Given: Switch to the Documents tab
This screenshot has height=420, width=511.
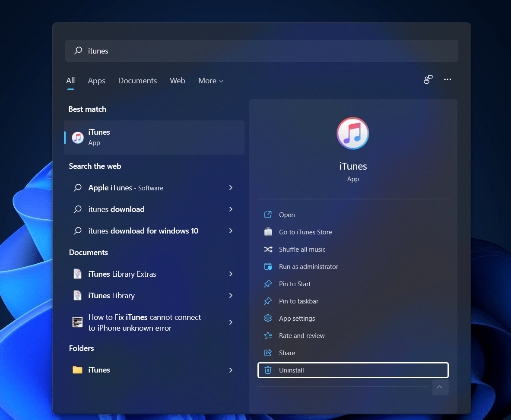Looking at the screenshot, I should (x=137, y=81).
